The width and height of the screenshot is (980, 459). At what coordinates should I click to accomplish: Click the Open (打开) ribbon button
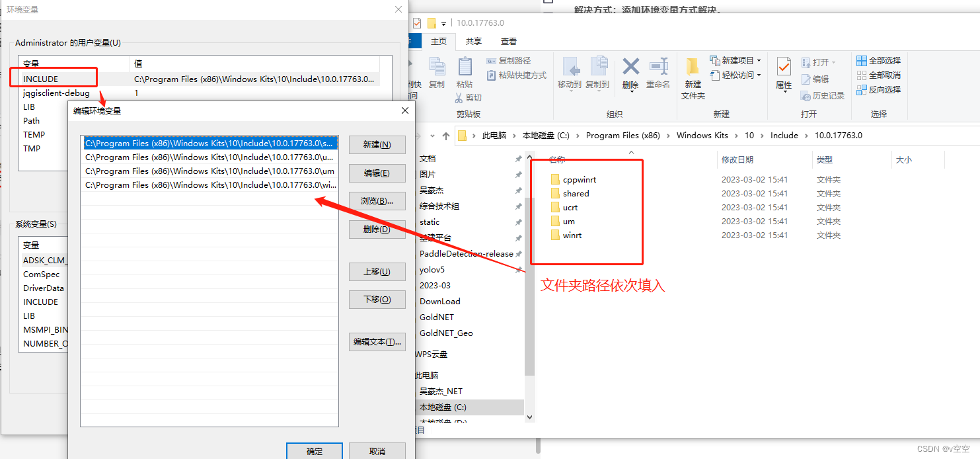(x=818, y=62)
